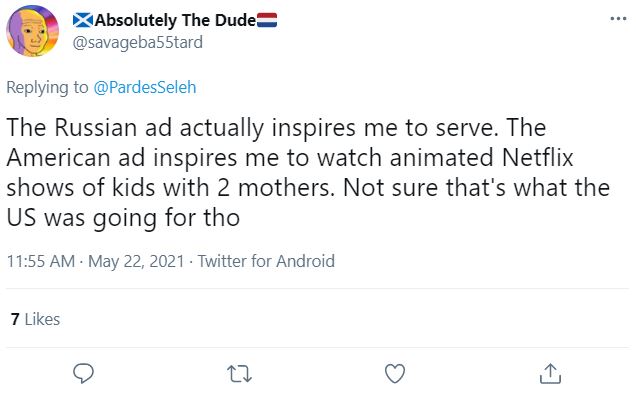Viewport: 636px width, 395px height.
Task: View the 7 Likes list
Action: coord(35,319)
